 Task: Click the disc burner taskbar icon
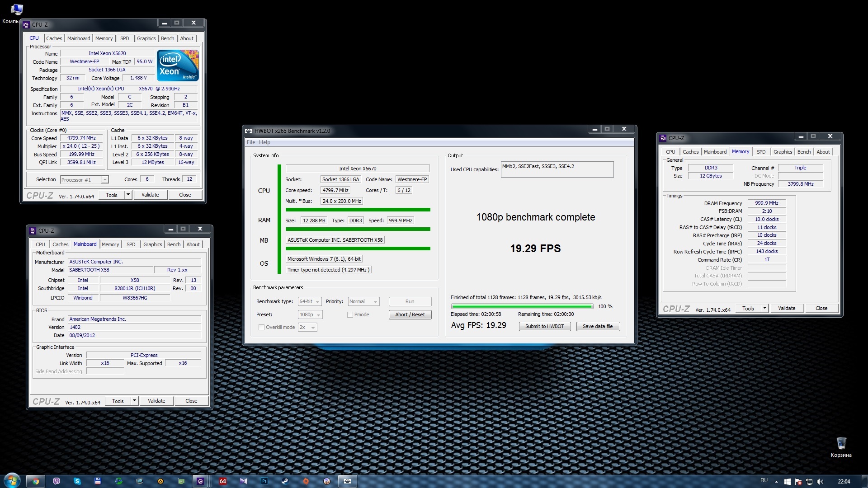[x=327, y=481]
